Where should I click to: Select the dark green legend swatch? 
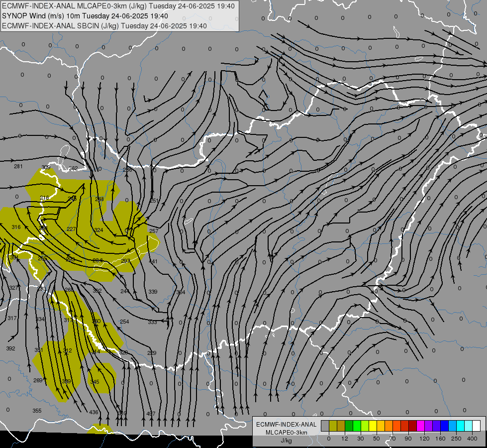click(349, 426)
